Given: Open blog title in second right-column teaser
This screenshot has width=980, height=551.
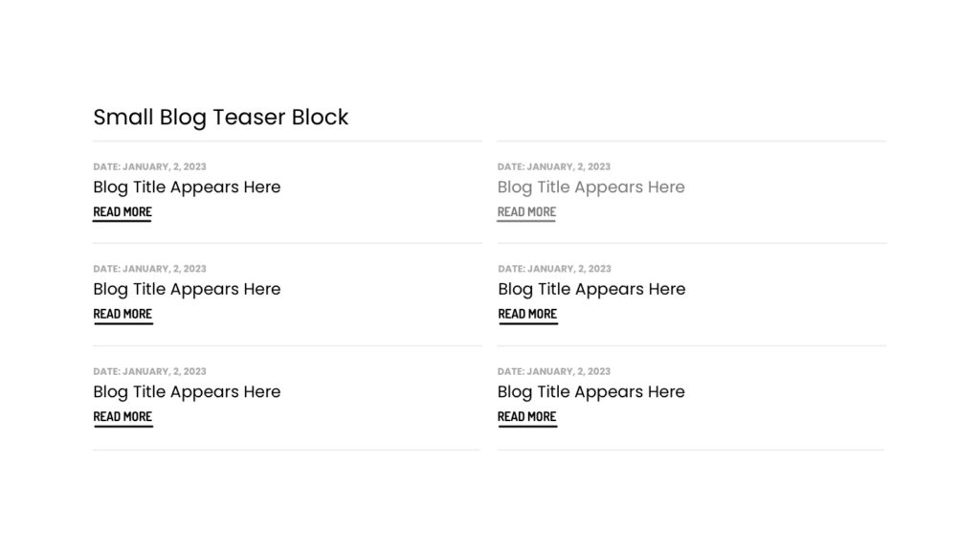Looking at the screenshot, I should pos(591,289).
